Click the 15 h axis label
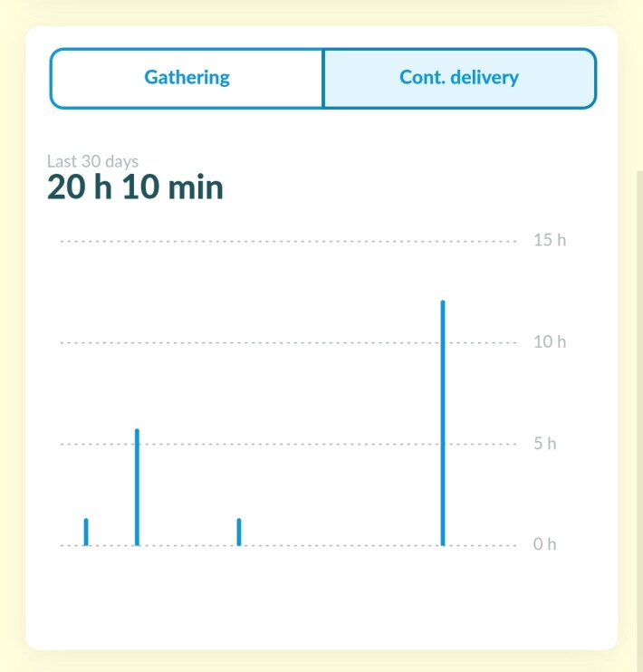 pos(549,241)
